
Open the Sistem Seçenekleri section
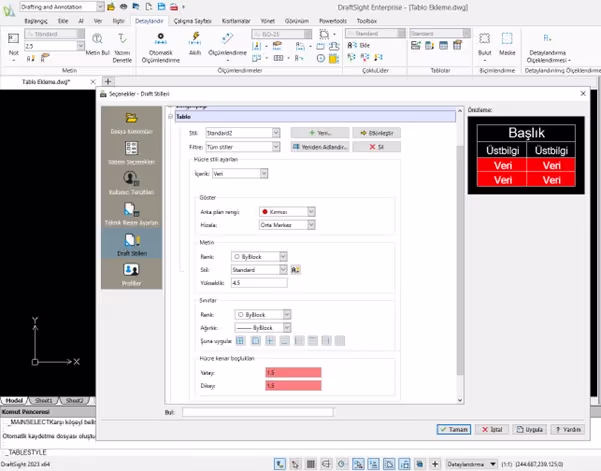pos(131,153)
